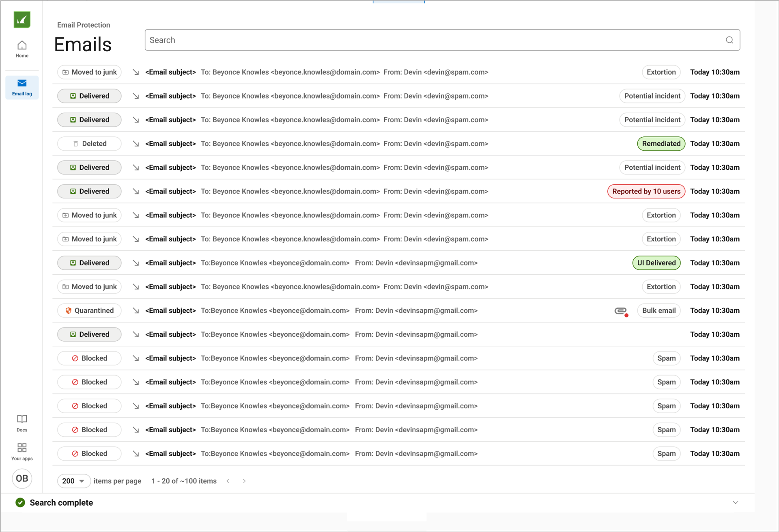Viewport: 779px width, 532px height.
Task: Click the search magnifier icon
Action: 729,40
